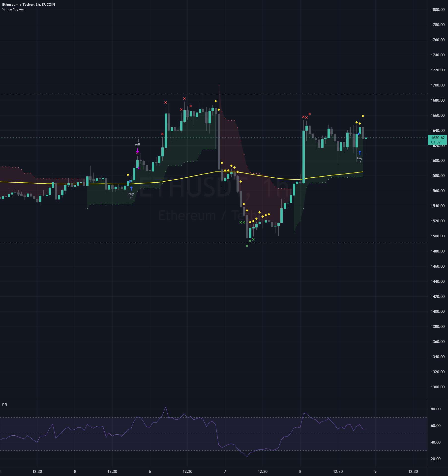Click the 1300.00 price axis label

pos(438,387)
